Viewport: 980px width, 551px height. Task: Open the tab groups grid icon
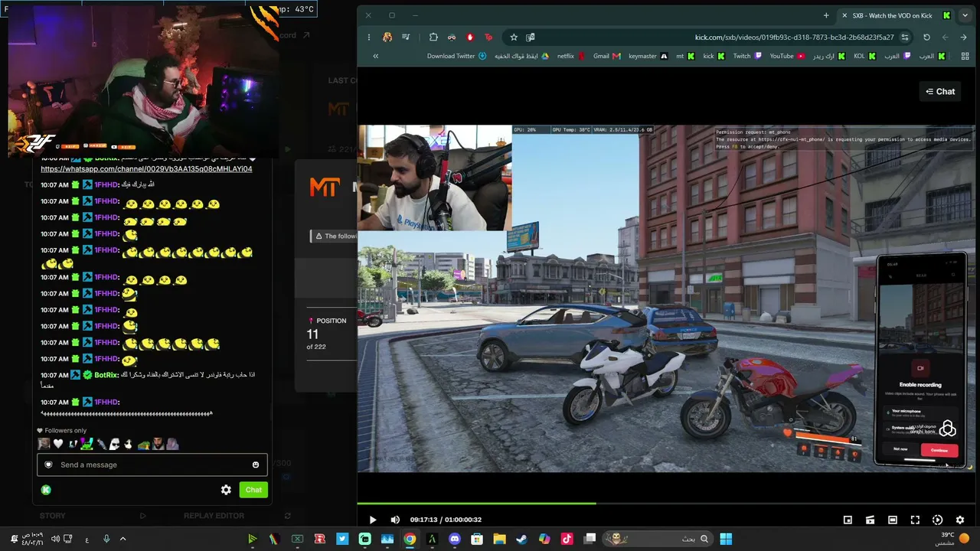965,56
